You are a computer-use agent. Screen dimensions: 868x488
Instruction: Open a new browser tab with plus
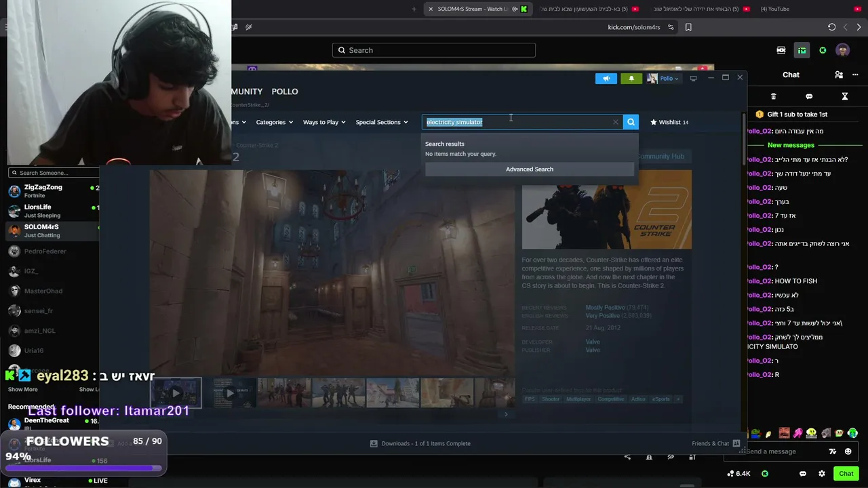coord(414,9)
